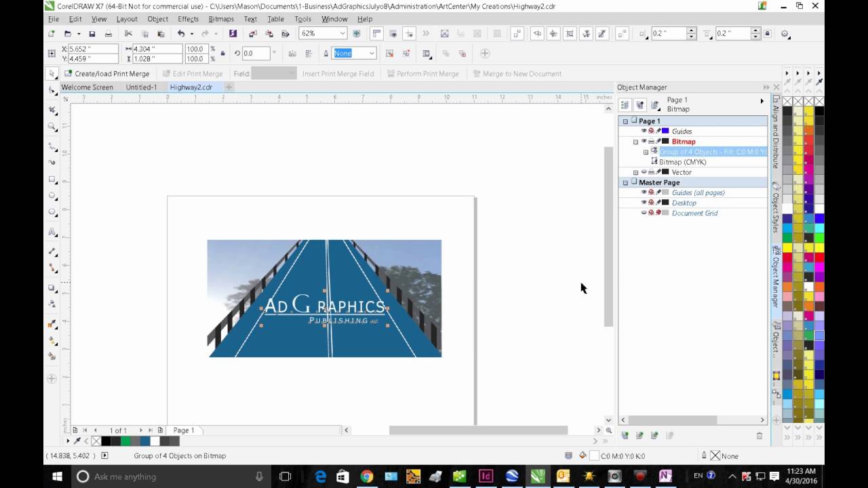Screen dimensions: 868x488
Task: Toggle visibility eye of Vector layer
Action: tap(644, 171)
